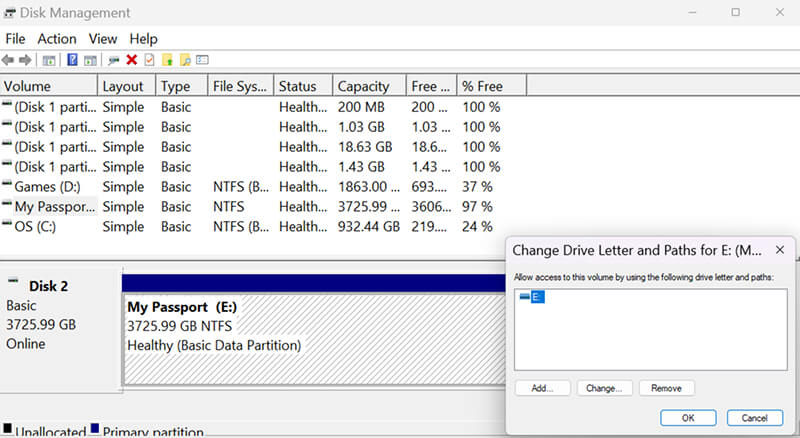
Task: Click the Remove button
Action: [x=666, y=388]
